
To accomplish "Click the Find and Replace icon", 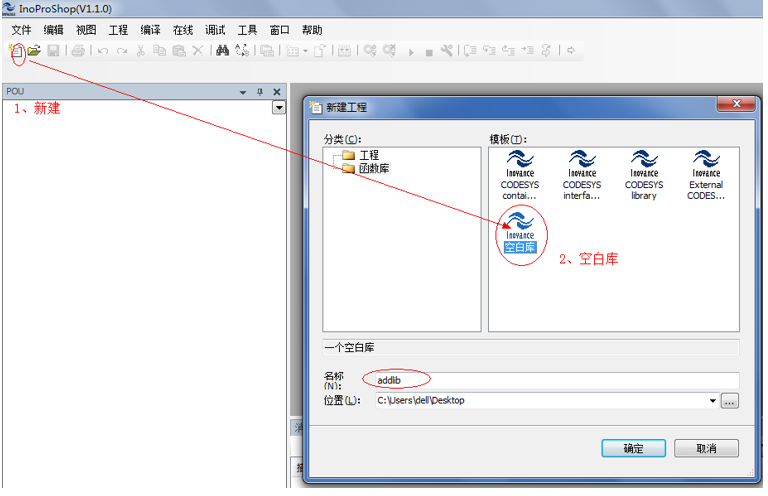I will [242, 50].
